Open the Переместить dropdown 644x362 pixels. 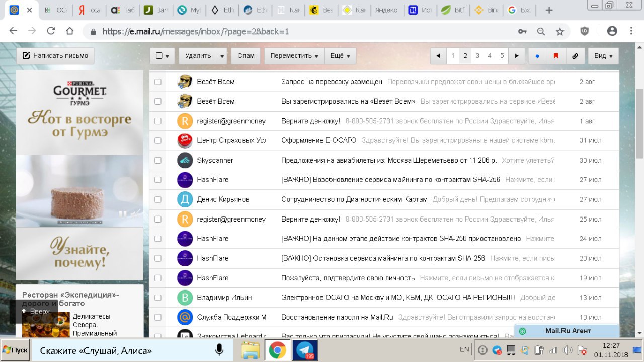294,56
